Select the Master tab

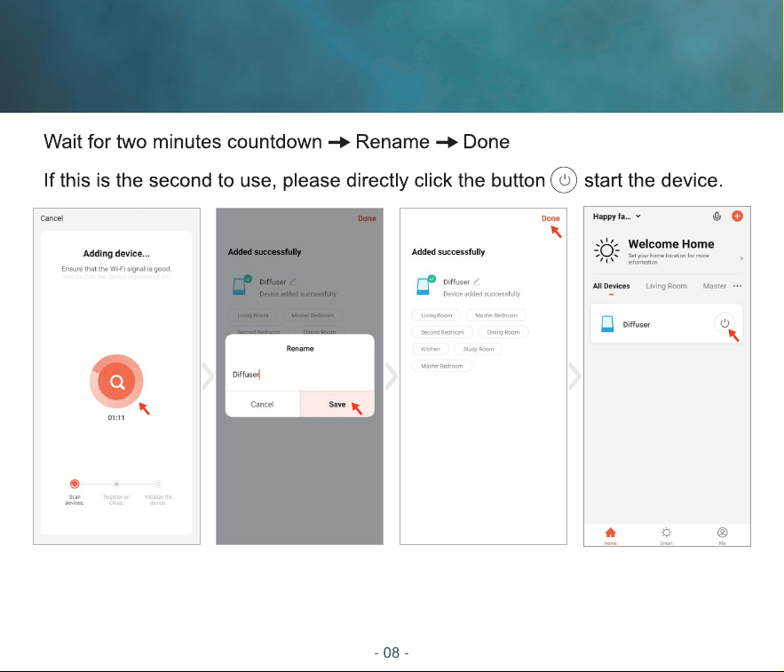[714, 286]
